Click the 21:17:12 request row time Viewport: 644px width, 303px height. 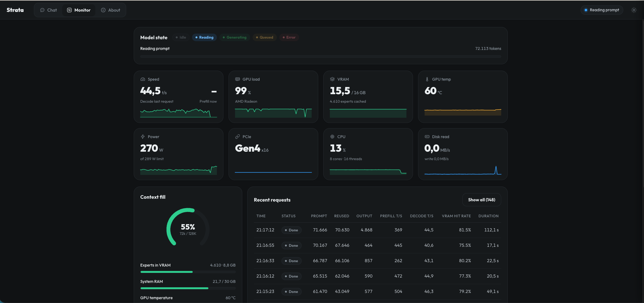pyautogui.click(x=265, y=230)
